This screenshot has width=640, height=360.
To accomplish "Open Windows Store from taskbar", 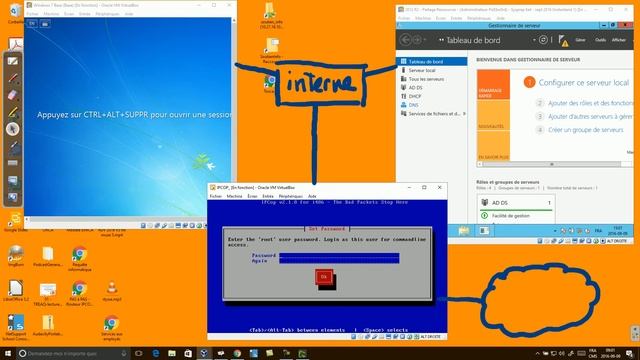I will click(188, 353).
